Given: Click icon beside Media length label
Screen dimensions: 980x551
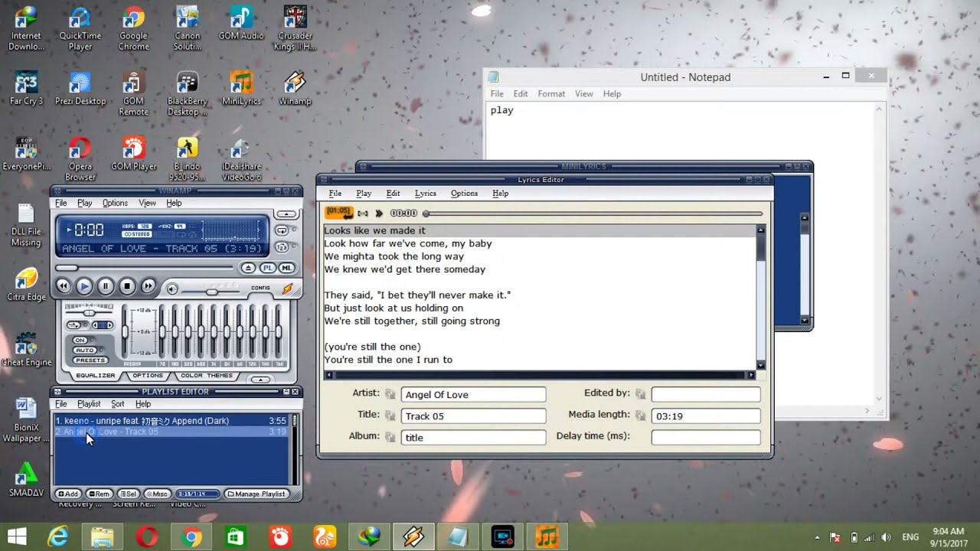Looking at the screenshot, I should [641, 416].
